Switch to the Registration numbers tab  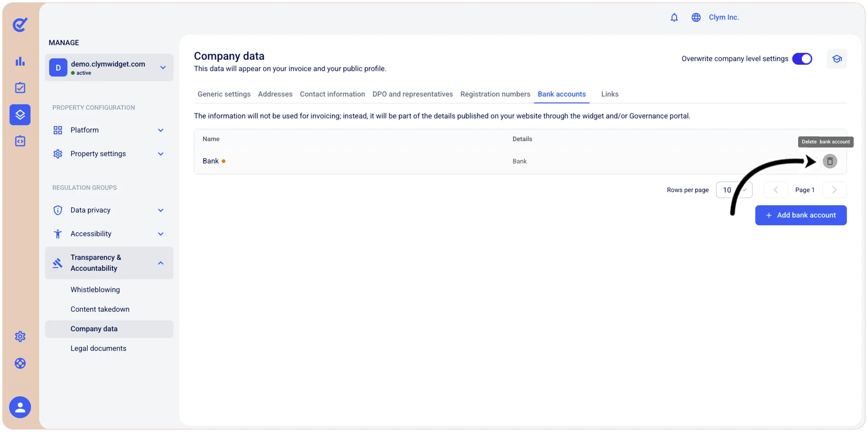[495, 94]
